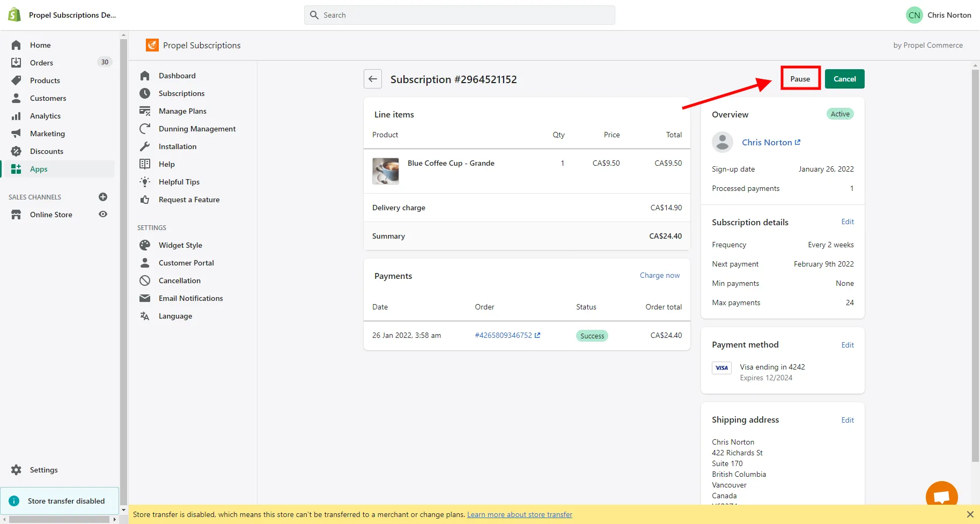This screenshot has height=524, width=980.
Task: Click Visa ending in 4242 text
Action: [x=772, y=367]
